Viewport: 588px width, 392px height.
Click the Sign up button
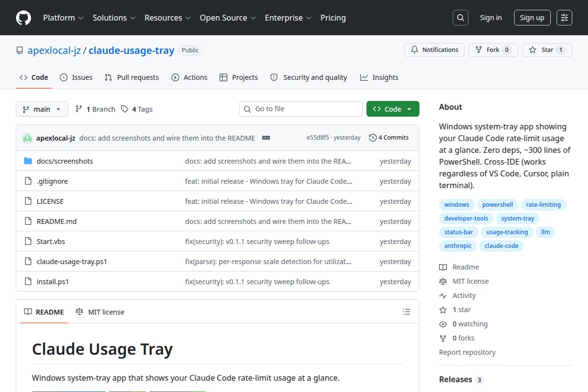(532, 18)
